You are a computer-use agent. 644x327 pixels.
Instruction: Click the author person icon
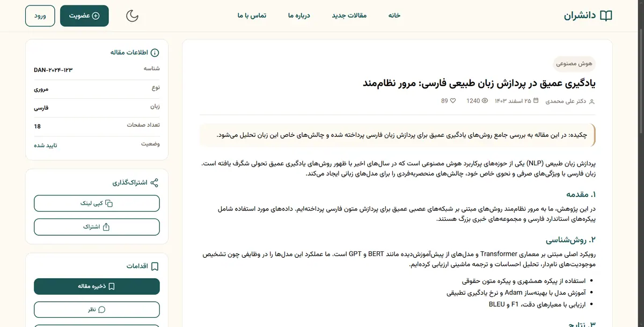[592, 101]
